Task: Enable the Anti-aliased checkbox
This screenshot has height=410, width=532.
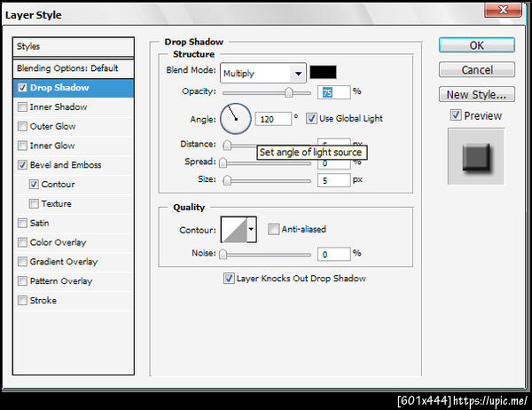Action: click(x=273, y=229)
